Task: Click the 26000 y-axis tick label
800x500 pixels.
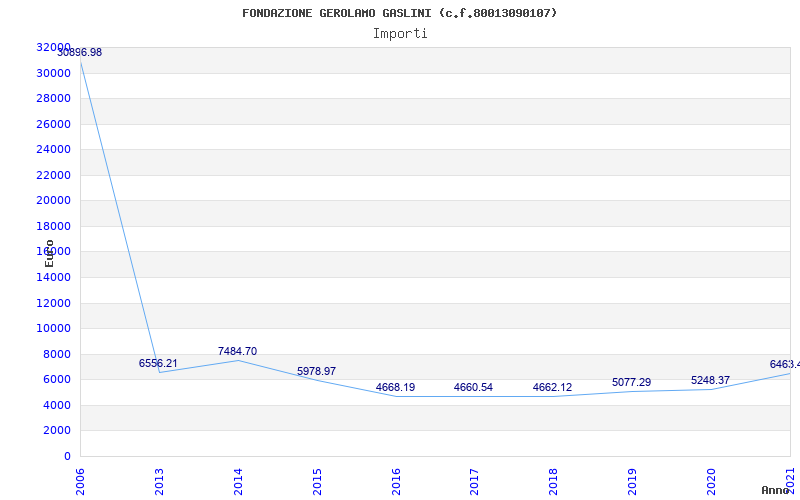Action: tap(54, 124)
